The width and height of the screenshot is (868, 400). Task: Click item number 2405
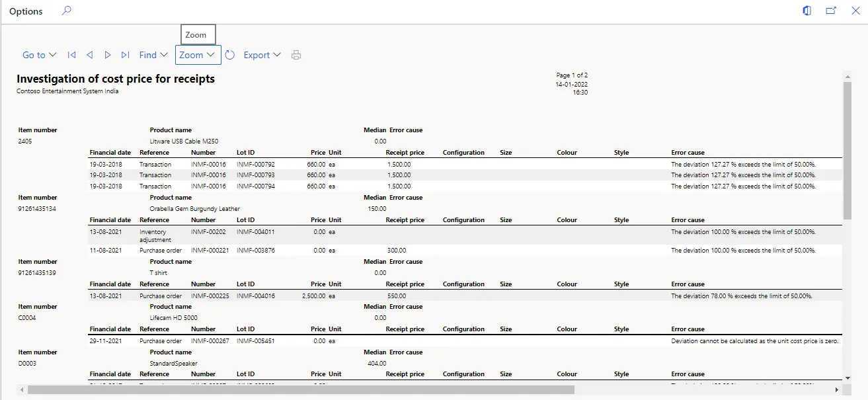pos(25,141)
